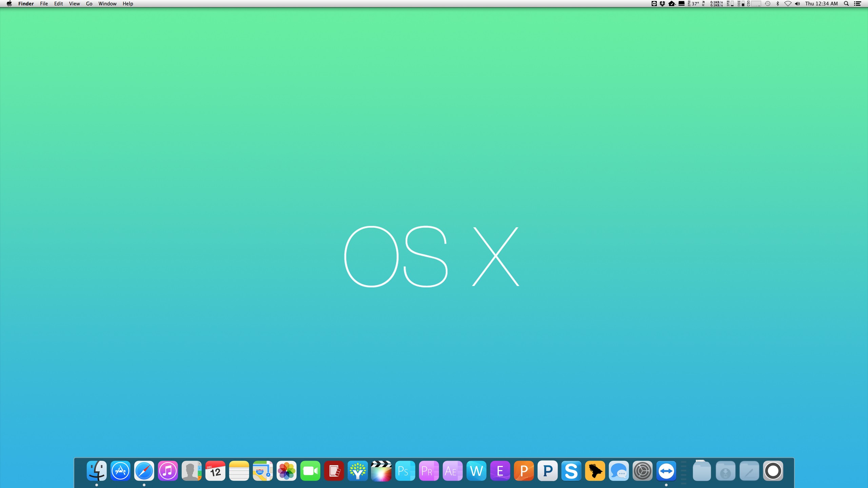Launch Photoshop from the dock
Screen dimensions: 868x488
(405, 471)
